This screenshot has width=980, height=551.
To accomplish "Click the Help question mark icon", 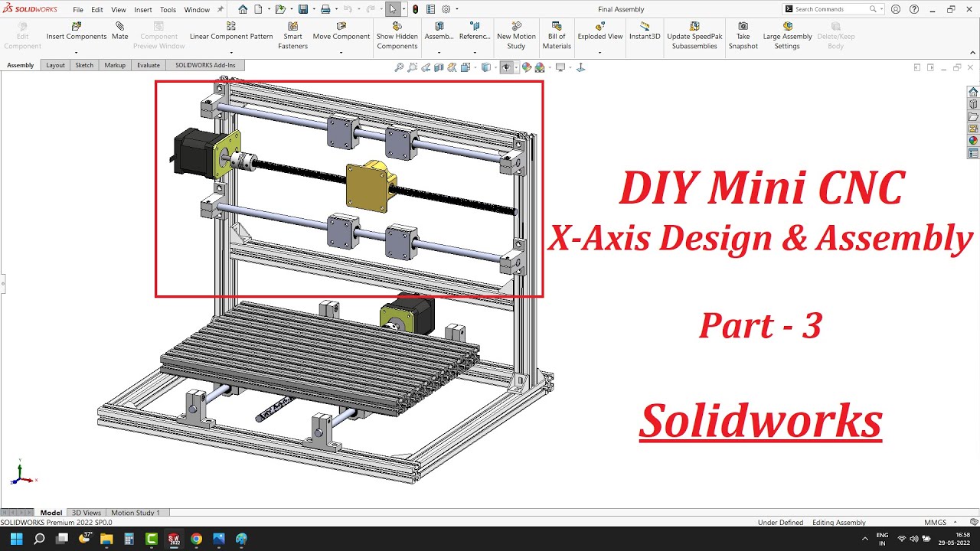I will 914,9.
